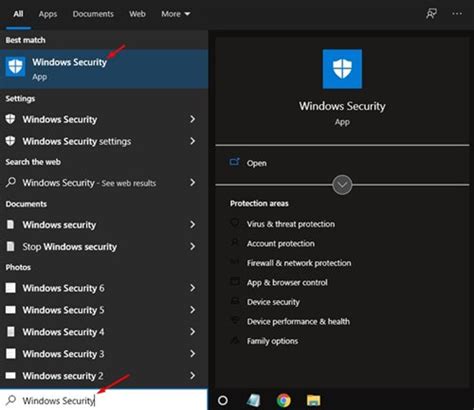Viewport: 474px width, 410px height.
Task: Select the All search tab
Action: point(18,14)
